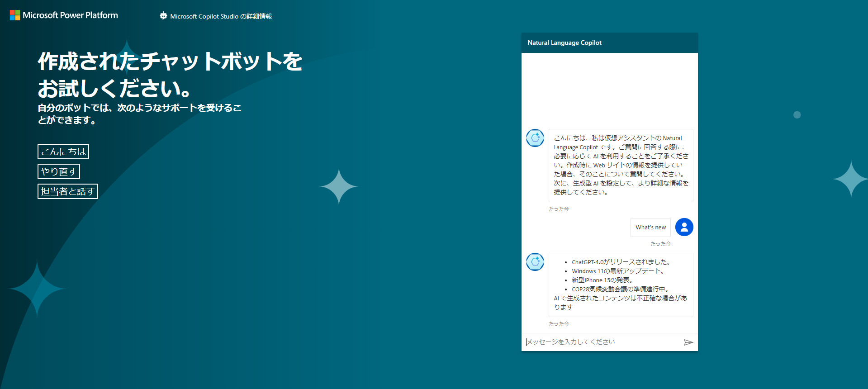Image resolution: width=868 pixels, height=389 pixels.
Task: Click bot avatar beside the ChatGPT-4.0 reply
Action: pyautogui.click(x=535, y=262)
